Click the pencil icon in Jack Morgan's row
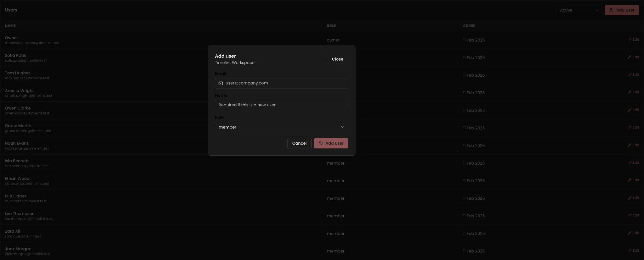644x260 pixels. pyautogui.click(x=629, y=250)
